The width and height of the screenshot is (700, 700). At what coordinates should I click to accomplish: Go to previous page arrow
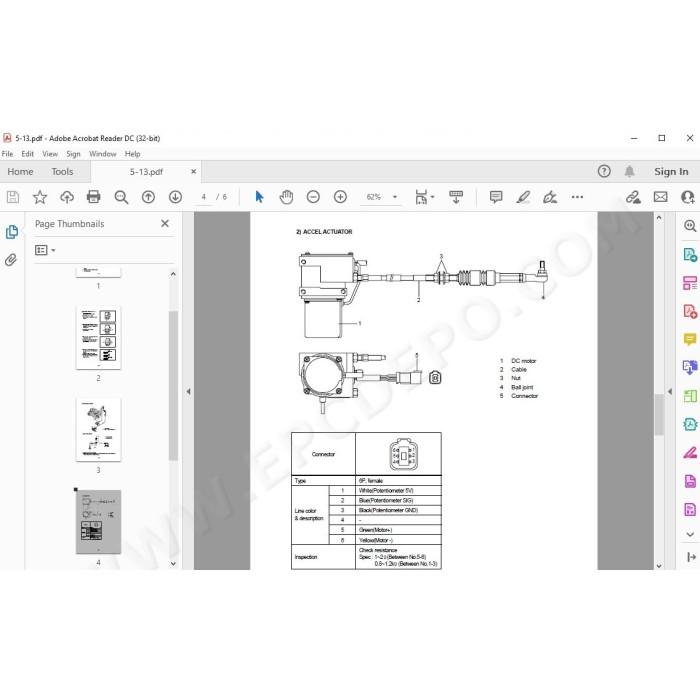pos(148,197)
